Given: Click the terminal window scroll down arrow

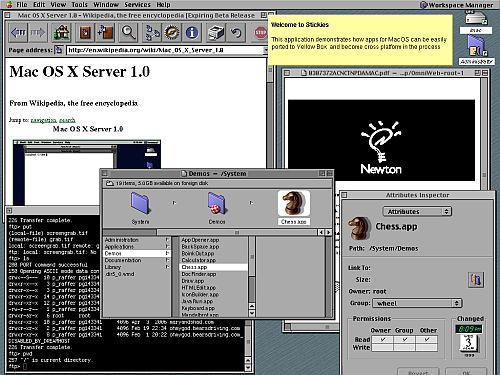Looking at the screenshot, I should [x=248, y=368].
